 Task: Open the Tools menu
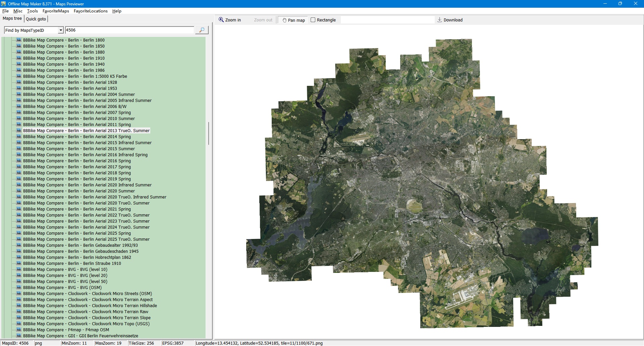(x=32, y=11)
